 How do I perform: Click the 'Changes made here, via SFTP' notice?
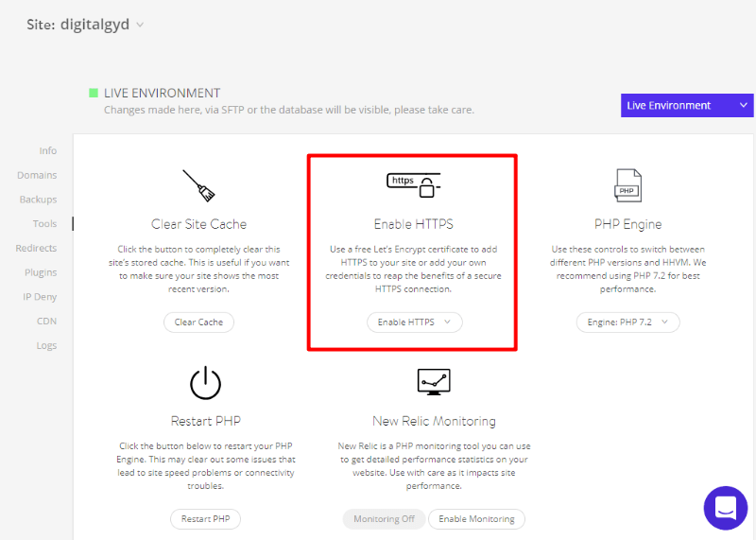[x=289, y=110]
